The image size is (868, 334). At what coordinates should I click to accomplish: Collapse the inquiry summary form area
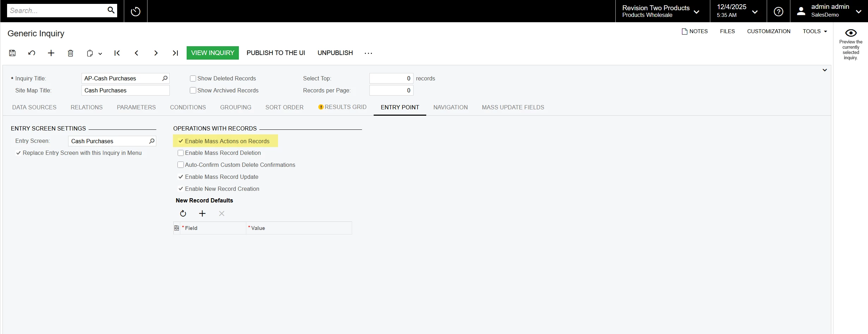point(825,70)
